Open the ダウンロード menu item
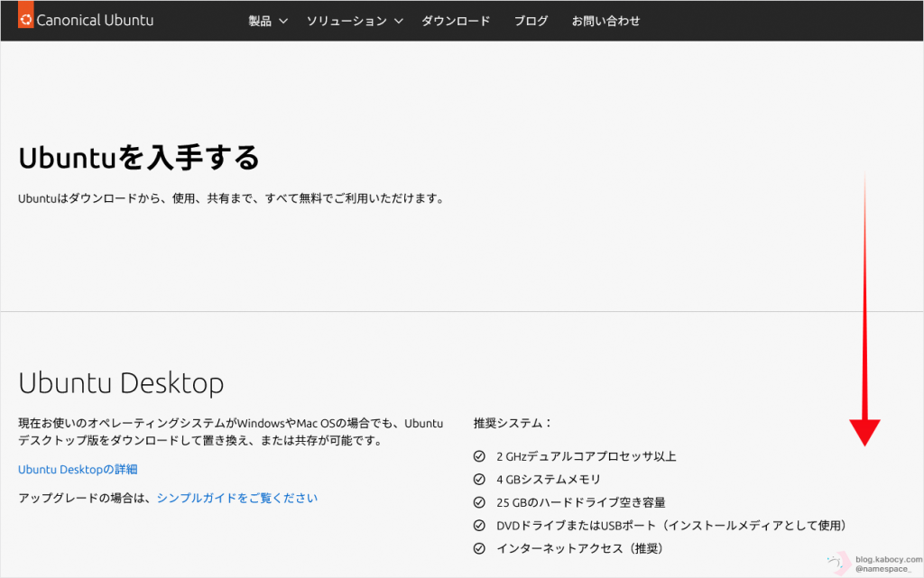The width and height of the screenshot is (924, 578). [456, 21]
